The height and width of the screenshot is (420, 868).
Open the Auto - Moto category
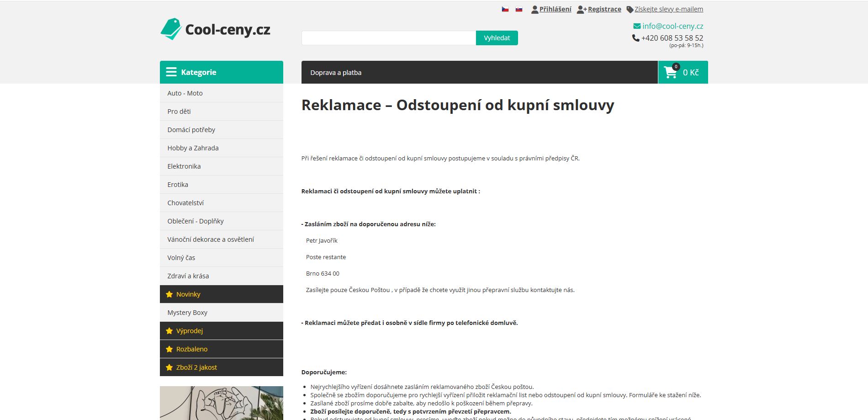(222, 93)
